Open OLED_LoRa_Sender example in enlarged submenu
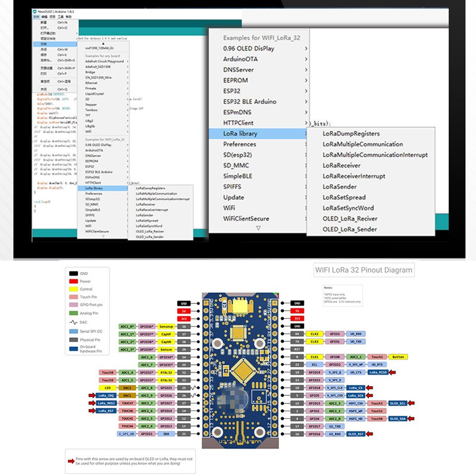The height and width of the screenshot is (476, 476). point(349,229)
